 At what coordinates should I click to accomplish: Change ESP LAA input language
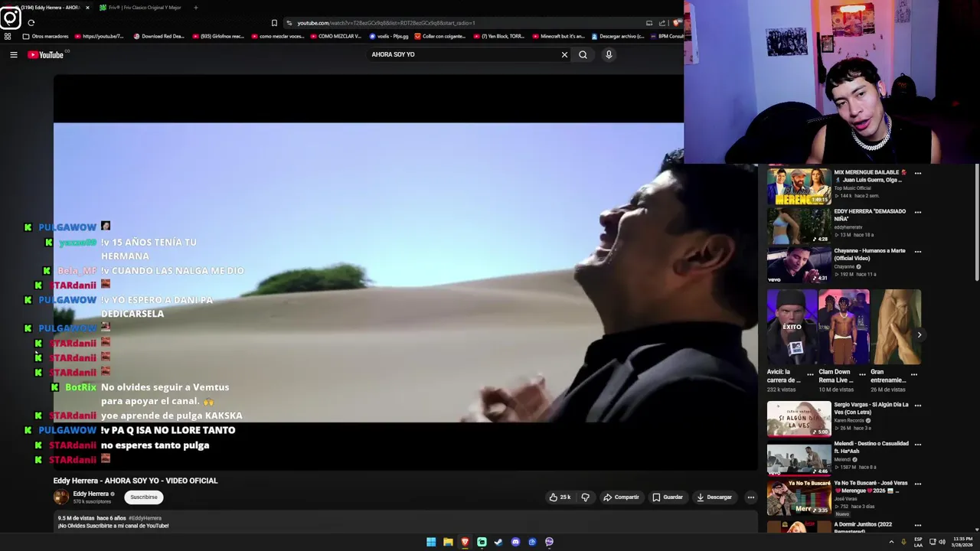point(918,542)
